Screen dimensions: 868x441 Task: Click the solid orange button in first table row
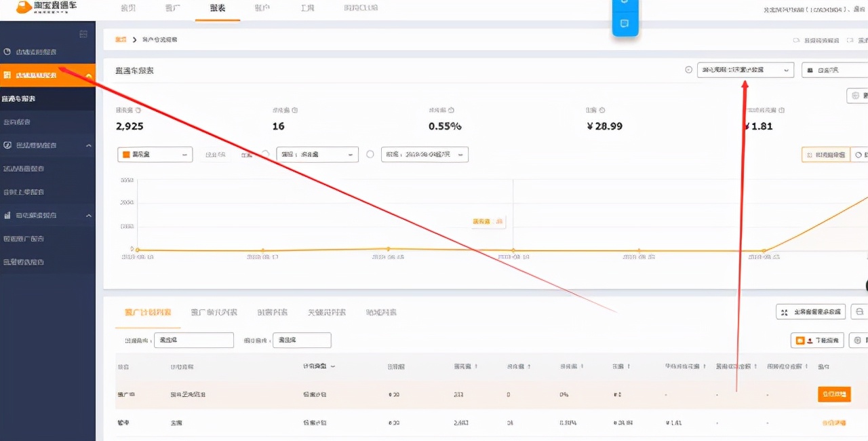point(833,394)
